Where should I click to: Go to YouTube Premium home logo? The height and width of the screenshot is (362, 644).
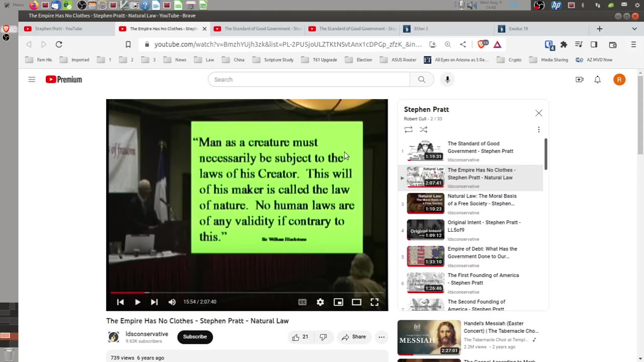coord(64,79)
